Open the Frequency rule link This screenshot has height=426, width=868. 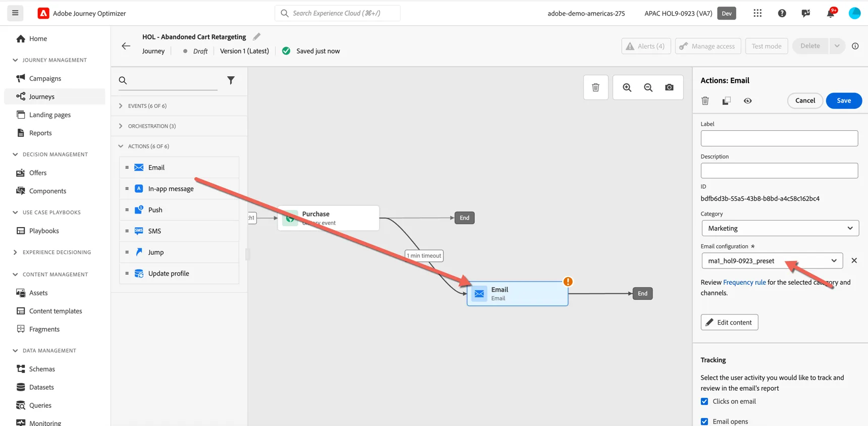tap(744, 282)
